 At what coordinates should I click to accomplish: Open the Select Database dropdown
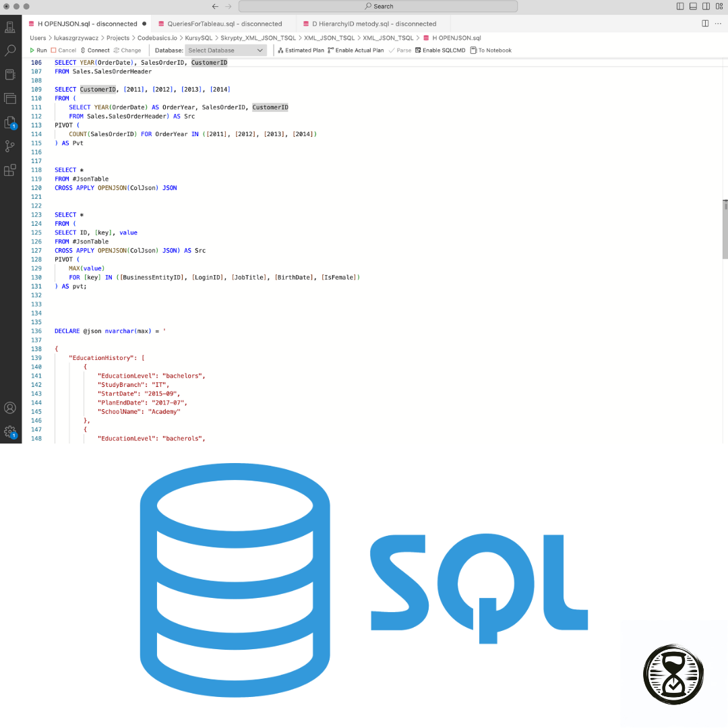pyautogui.click(x=226, y=50)
